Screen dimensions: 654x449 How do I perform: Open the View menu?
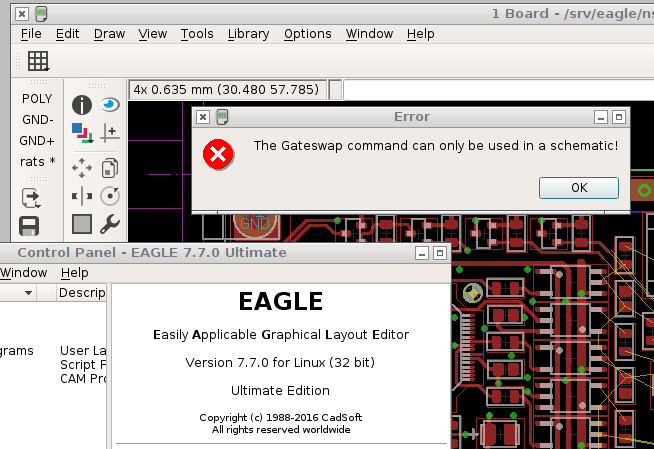click(x=153, y=34)
